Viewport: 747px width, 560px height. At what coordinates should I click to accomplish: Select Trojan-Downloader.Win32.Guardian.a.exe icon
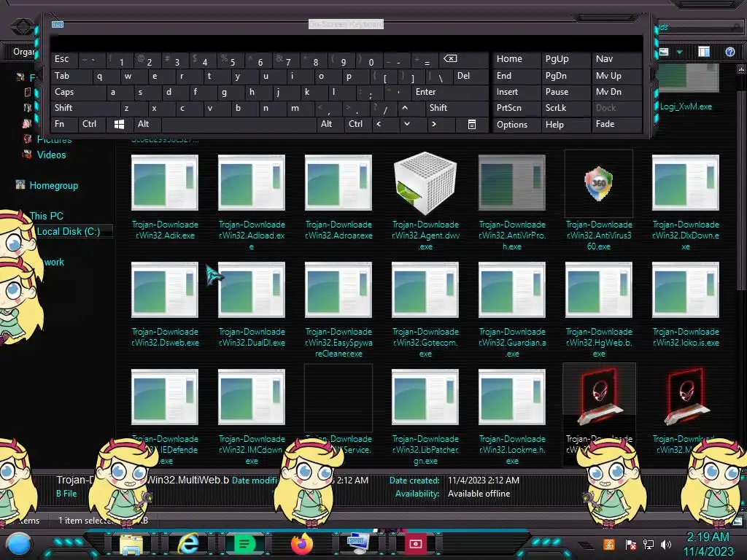[512, 289]
